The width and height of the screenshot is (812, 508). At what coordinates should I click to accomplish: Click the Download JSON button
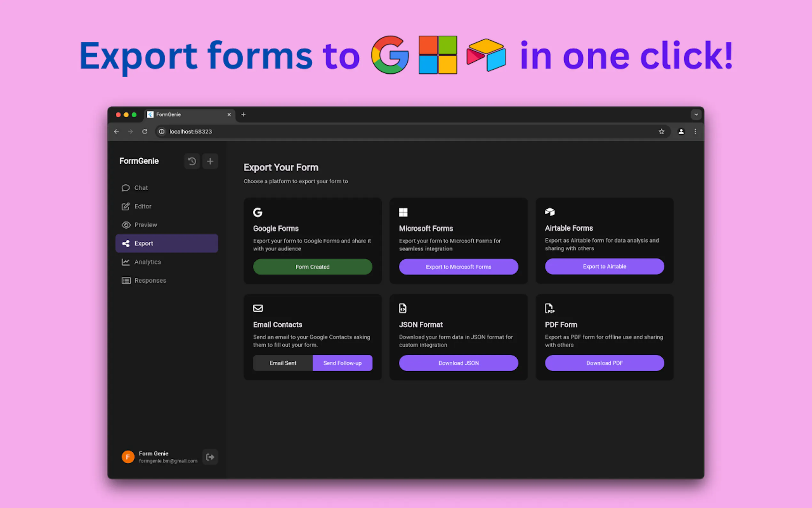point(458,363)
